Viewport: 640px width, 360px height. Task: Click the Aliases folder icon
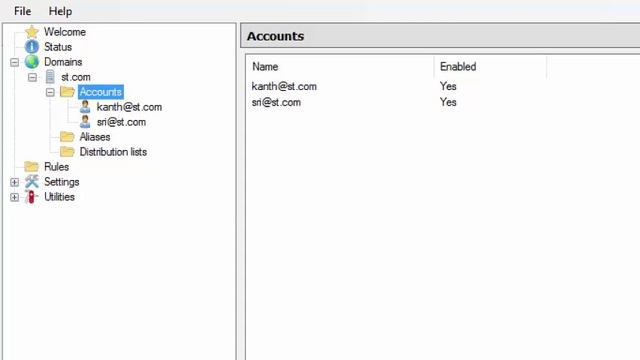click(x=67, y=137)
